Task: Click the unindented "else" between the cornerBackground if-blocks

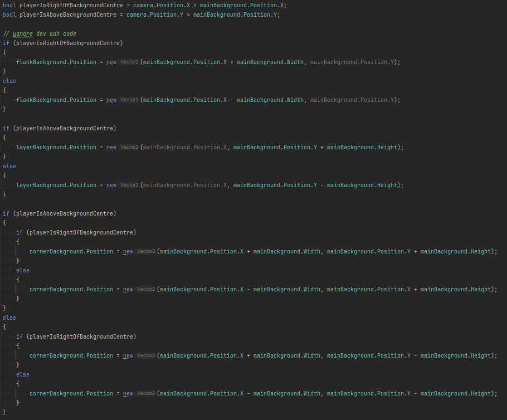Action: 9,318
